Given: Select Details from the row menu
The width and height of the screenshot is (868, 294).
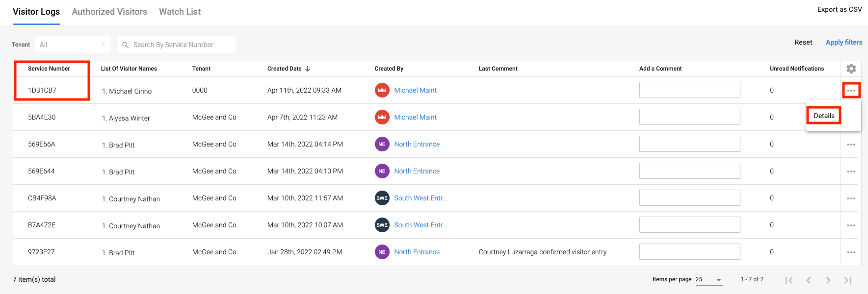Looking at the screenshot, I should coord(824,116).
